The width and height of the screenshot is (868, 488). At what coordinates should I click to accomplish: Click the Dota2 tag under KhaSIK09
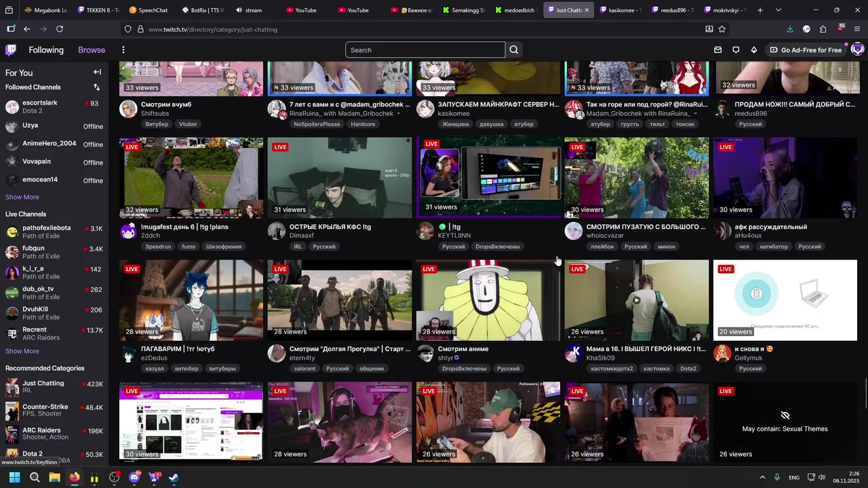(x=688, y=369)
